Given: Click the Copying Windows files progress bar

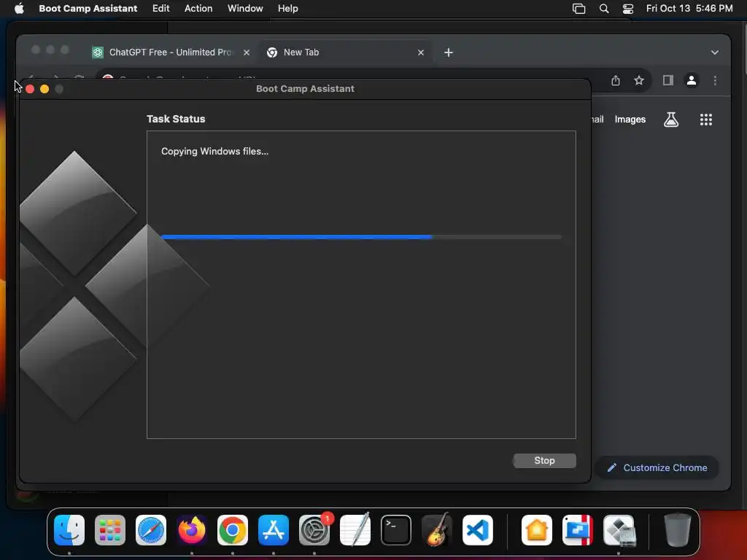Looking at the screenshot, I should [361, 237].
